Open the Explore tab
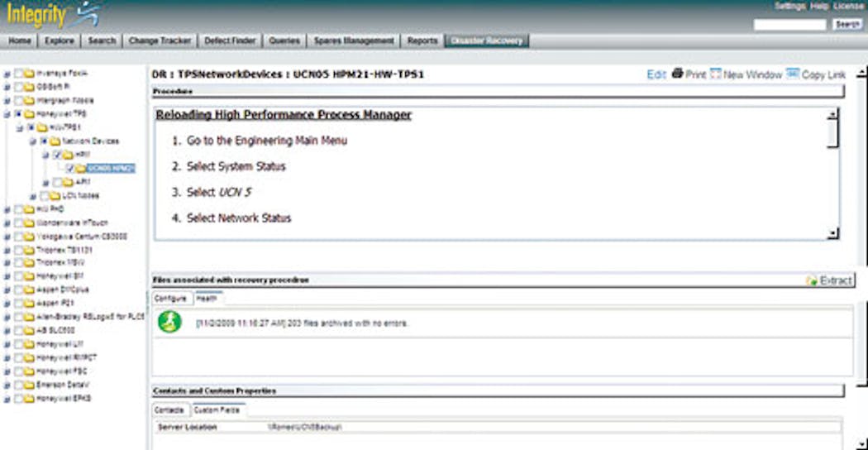 [60, 41]
